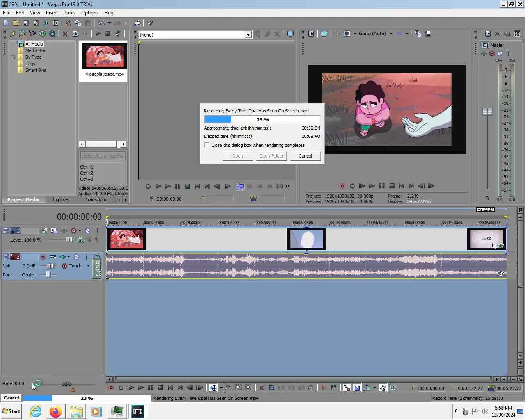525x420 pixels.
Task: Open the Auto Ripple dropdown arrow
Action: (x=374, y=388)
